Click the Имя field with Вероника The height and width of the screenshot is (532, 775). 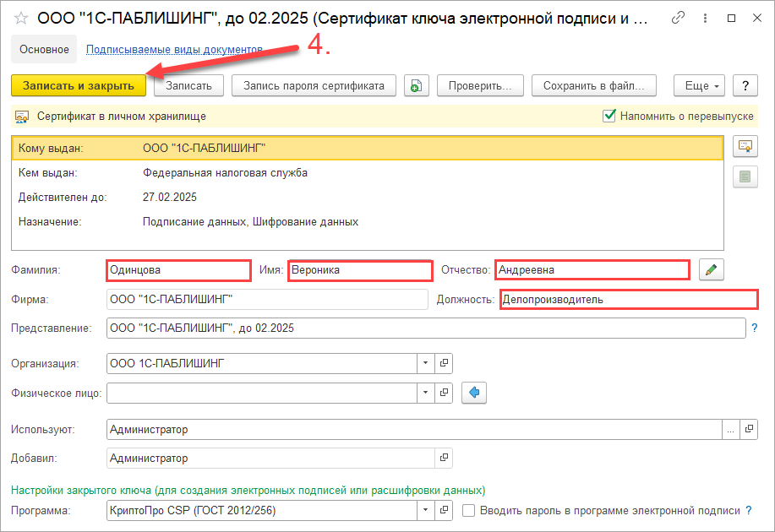point(360,270)
